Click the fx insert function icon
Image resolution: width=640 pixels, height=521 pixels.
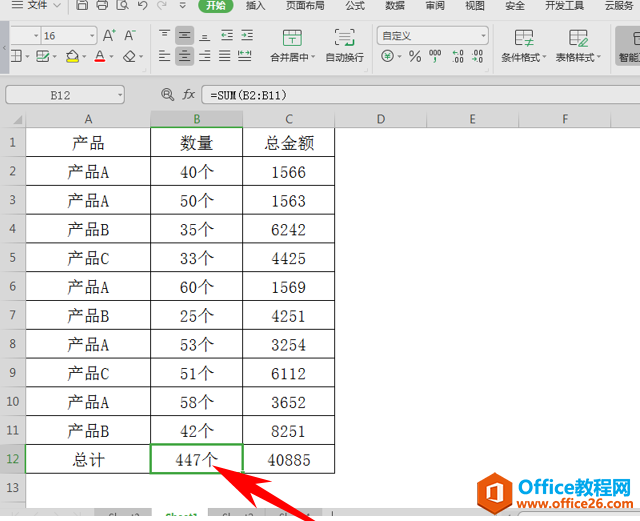189,95
